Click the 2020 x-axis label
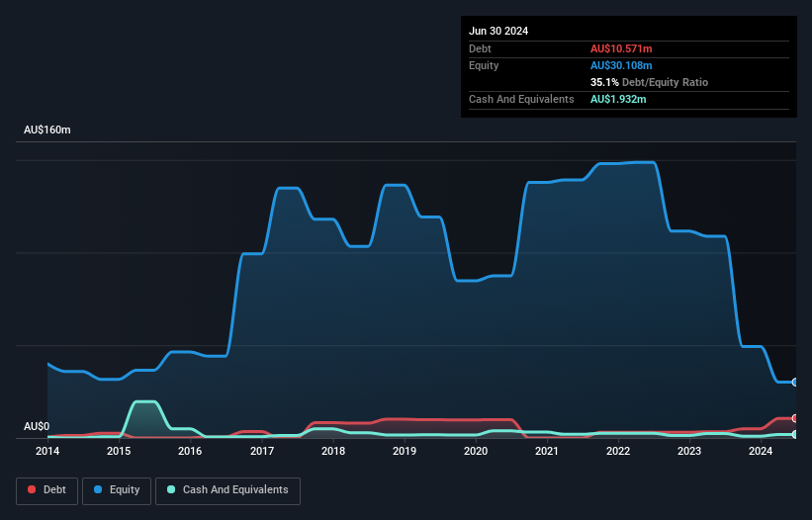The image size is (812, 520). click(476, 451)
